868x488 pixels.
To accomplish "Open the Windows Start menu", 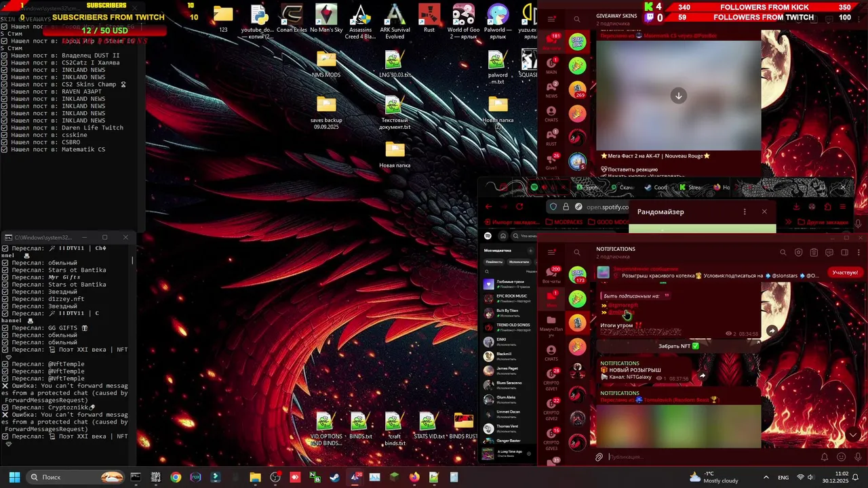I will 14,477.
